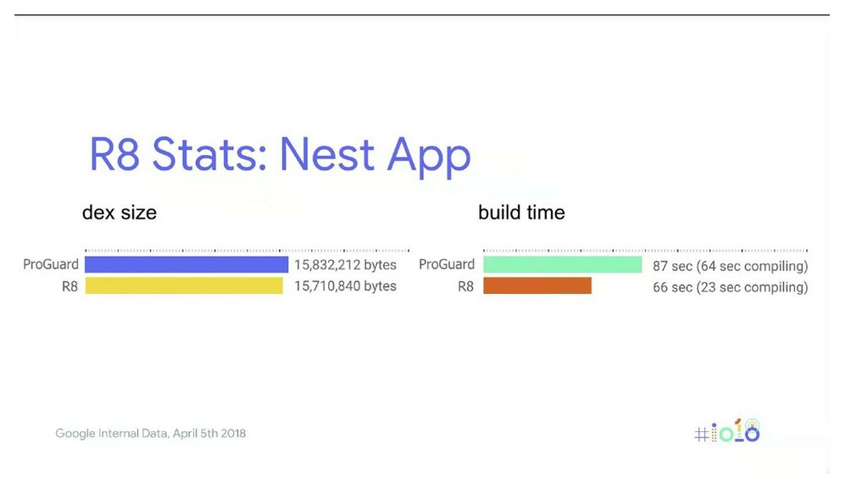868x488 pixels.
Task: Select the '15,710,840 bytes' value
Action: [x=346, y=286]
